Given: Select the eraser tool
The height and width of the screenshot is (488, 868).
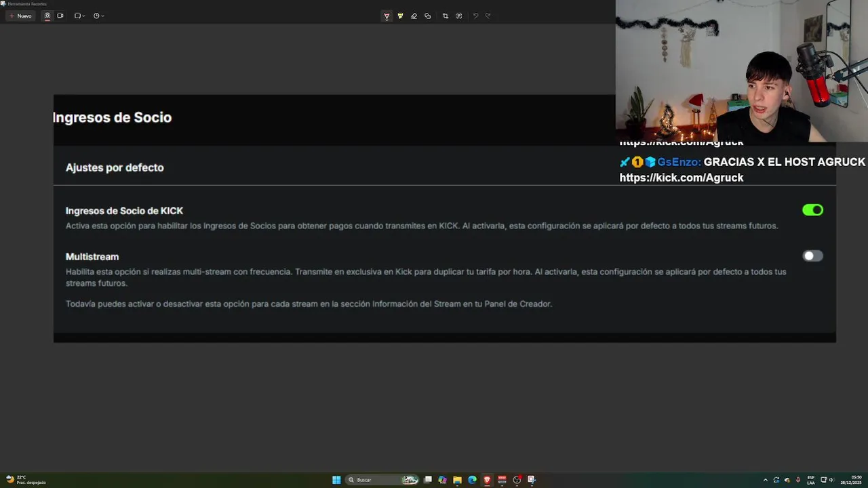Looking at the screenshot, I should click(x=414, y=16).
